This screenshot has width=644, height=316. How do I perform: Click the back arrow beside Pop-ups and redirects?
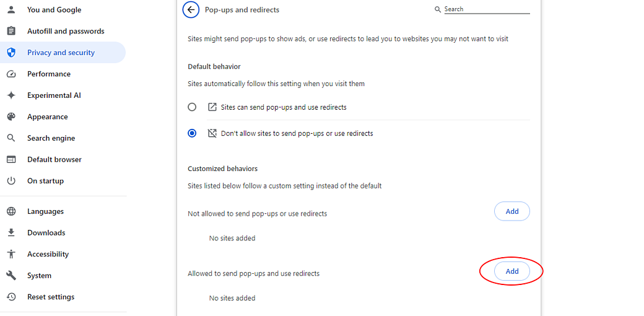191,10
